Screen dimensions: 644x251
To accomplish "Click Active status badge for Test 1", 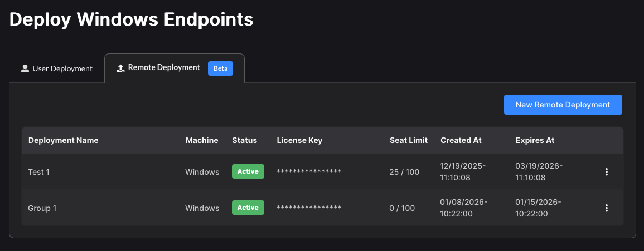I will [248, 171].
